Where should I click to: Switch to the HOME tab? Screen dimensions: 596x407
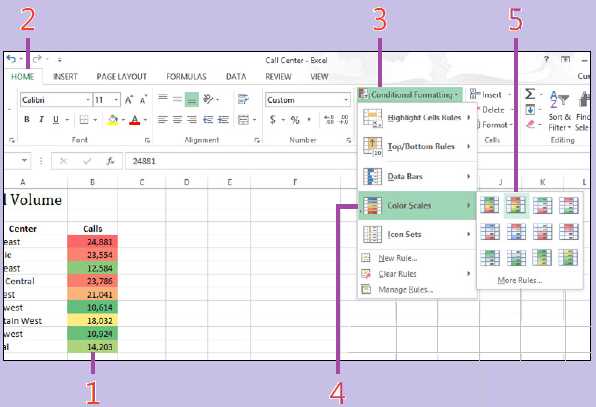tap(23, 77)
